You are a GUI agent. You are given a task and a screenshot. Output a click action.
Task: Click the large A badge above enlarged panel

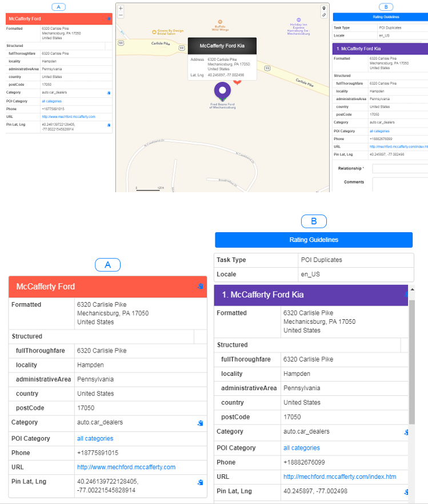coord(107,265)
